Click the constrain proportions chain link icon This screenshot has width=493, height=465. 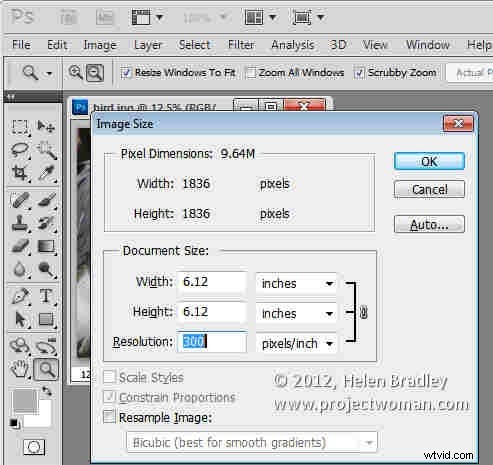[364, 313]
